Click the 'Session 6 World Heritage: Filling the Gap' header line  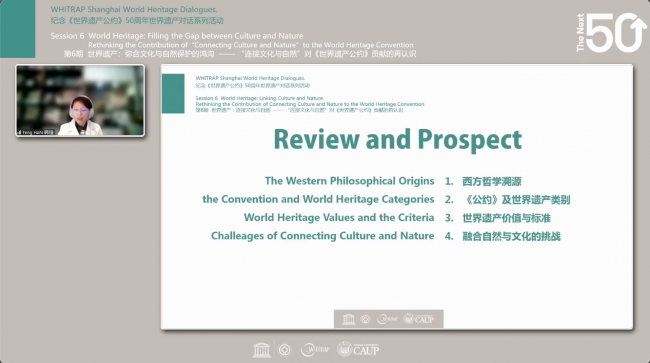tap(177, 36)
